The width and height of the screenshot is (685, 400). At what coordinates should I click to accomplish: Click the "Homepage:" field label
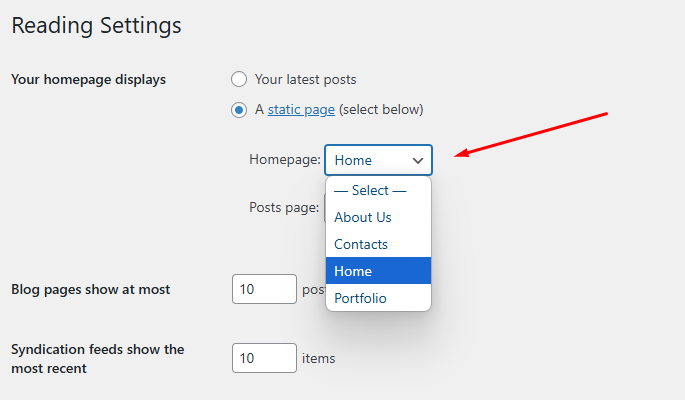click(x=285, y=160)
